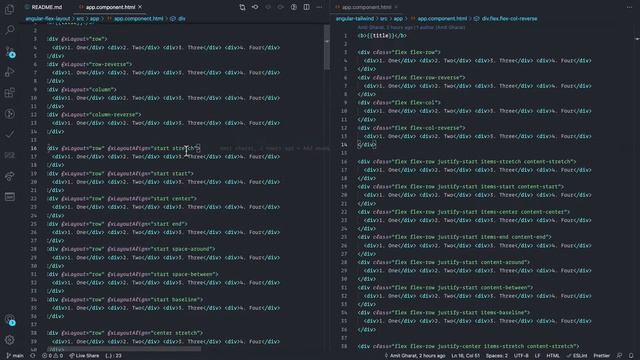This screenshot has height=360, width=640.
Task: Click the commit graph icon in left editor toolbar
Action: pyautogui.click(x=255, y=7)
